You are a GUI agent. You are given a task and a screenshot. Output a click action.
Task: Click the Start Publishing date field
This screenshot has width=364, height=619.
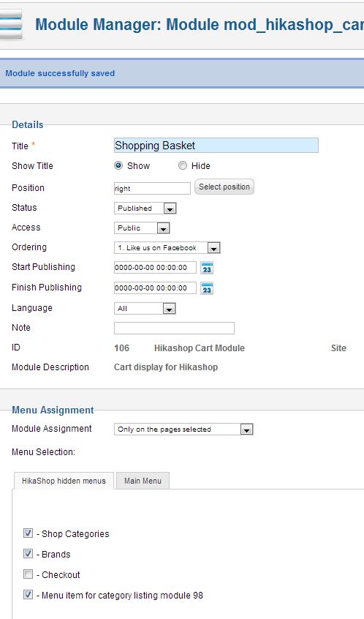(x=155, y=268)
